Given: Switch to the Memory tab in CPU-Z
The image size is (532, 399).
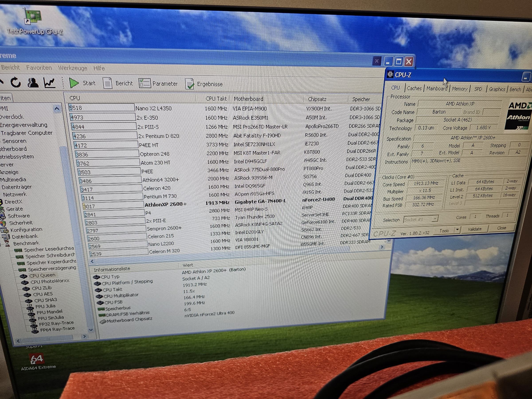Looking at the screenshot, I should click(459, 89).
